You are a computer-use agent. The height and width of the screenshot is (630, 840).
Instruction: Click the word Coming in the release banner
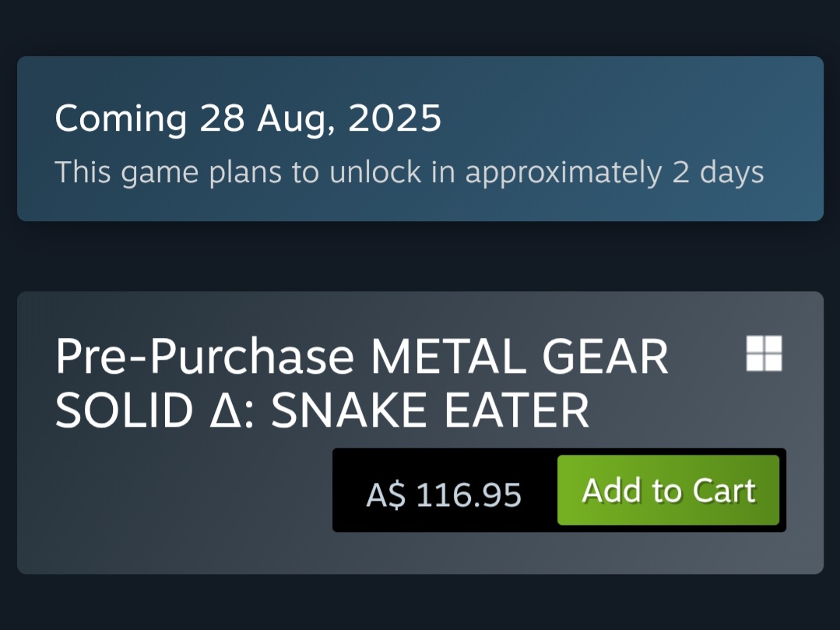(x=121, y=118)
